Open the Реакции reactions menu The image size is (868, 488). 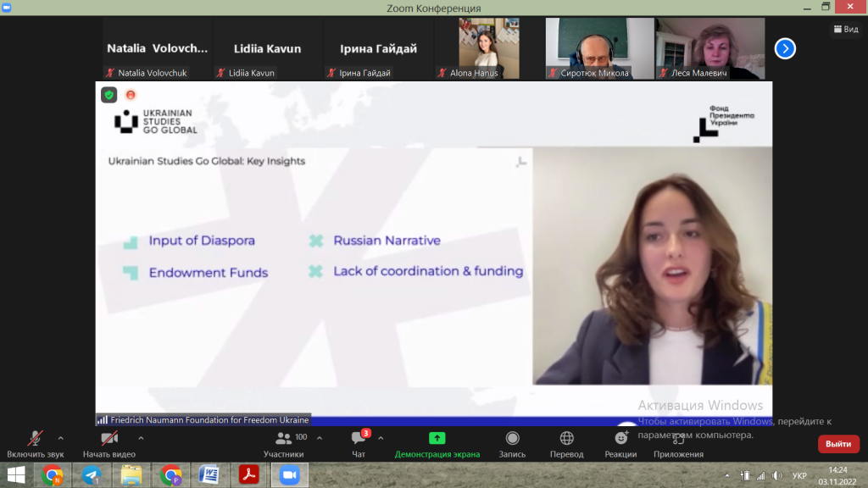[x=620, y=444]
